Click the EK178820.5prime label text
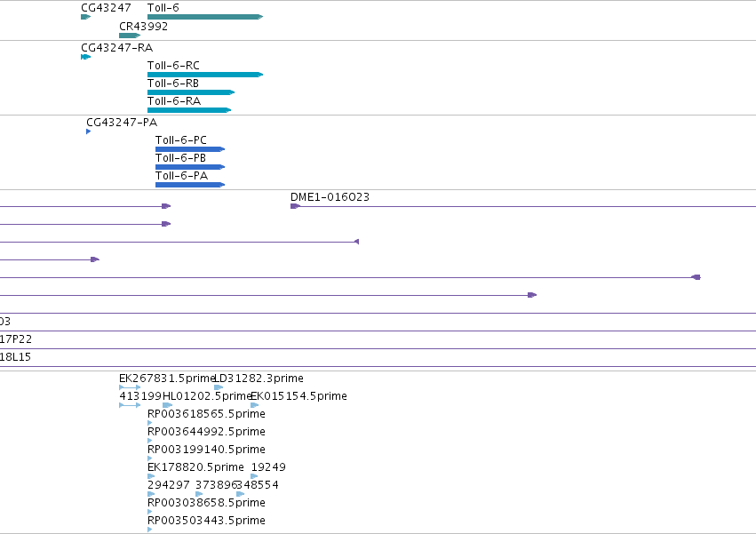756x534 pixels. click(x=195, y=467)
